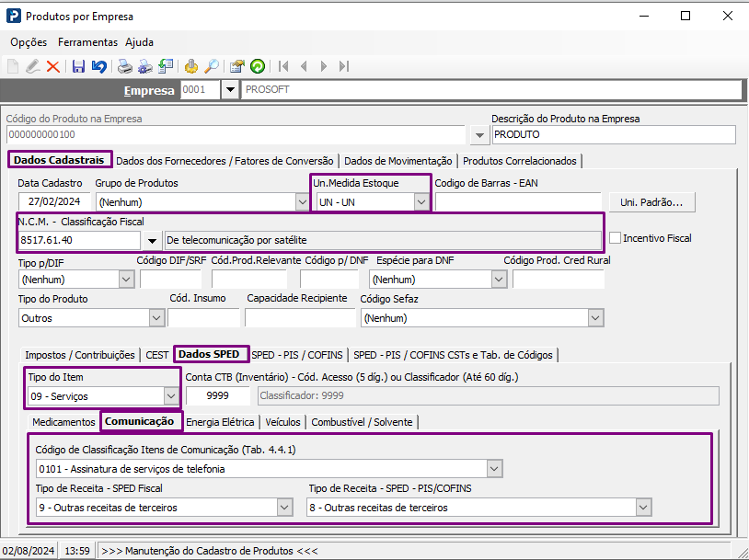Expand the Grupo de Produtos dropdown

(303, 202)
